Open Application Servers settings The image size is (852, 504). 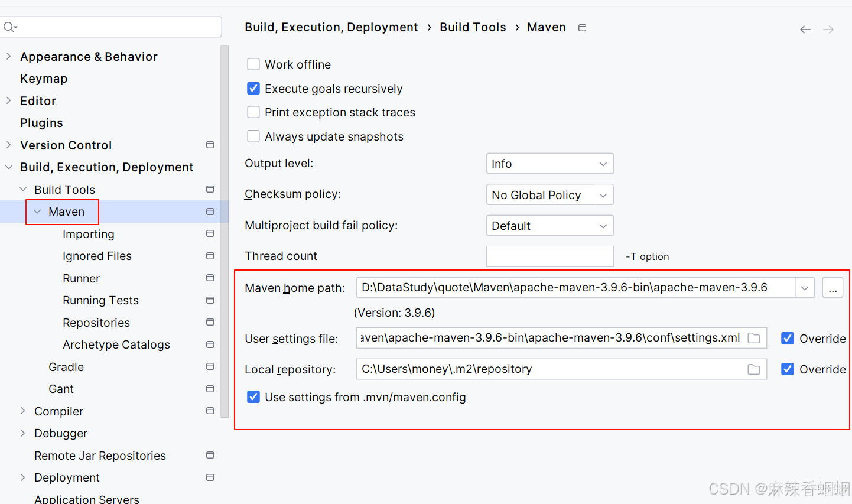pos(87,499)
